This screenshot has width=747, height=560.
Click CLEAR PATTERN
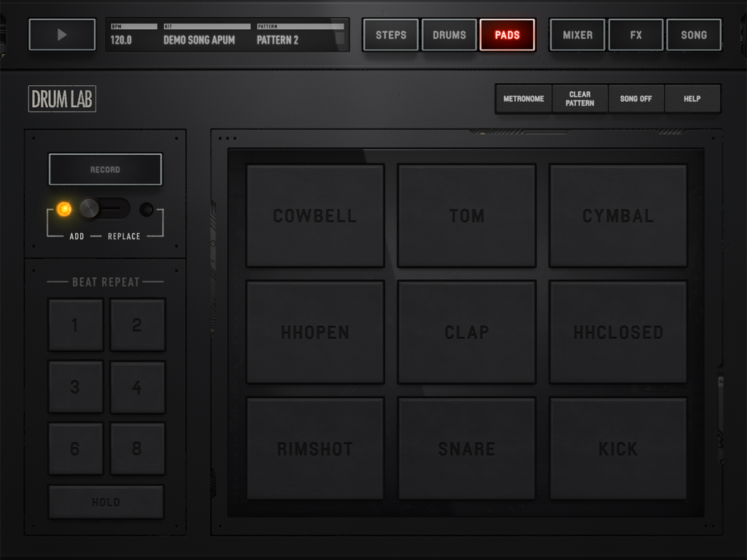click(x=579, y=98)
